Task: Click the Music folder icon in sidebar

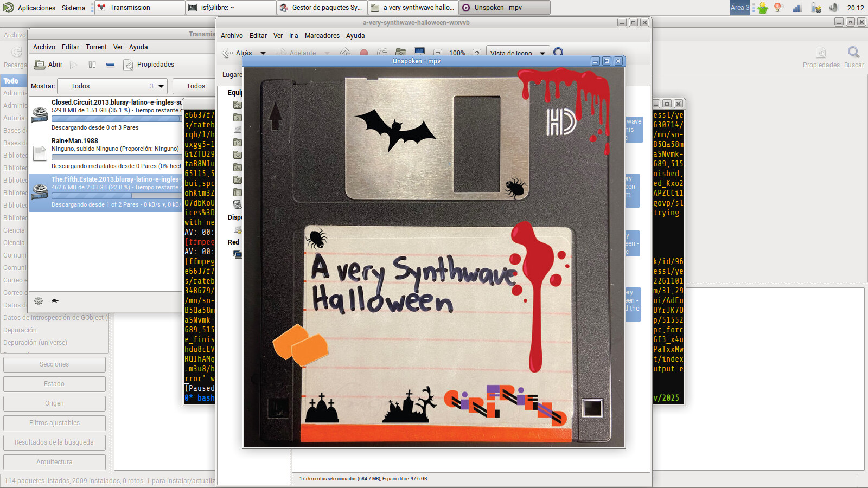Action: (x=237, y=168)
